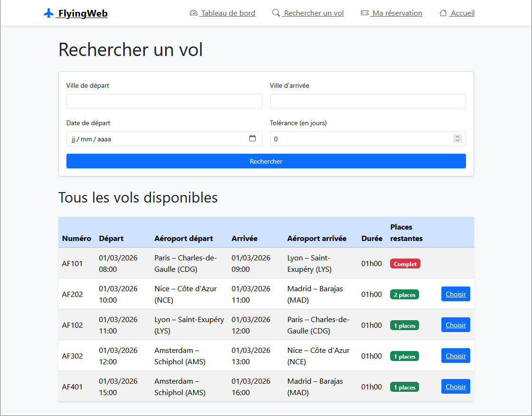Click the Ville de départ input field
This screenshot has width=532, height=416.
click(x=164, y=101)
